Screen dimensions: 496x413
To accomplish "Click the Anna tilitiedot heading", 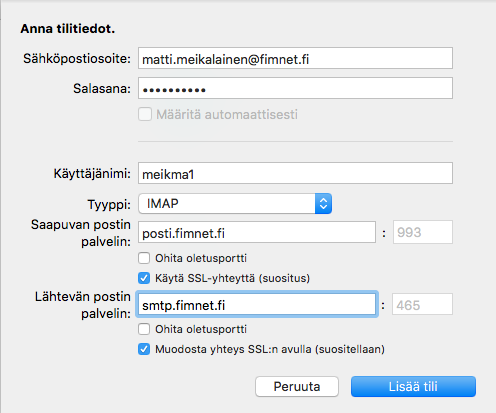I will tap(68, 29).
